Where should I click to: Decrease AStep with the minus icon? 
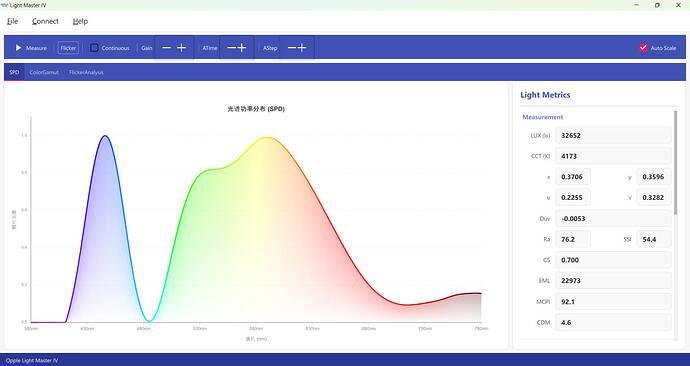click(x=292, y=48)
